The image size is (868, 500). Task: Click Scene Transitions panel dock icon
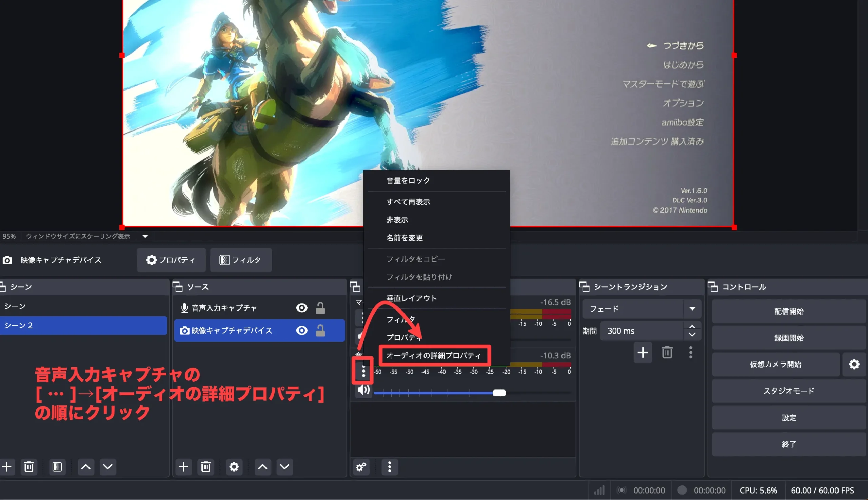tap(584, 287)
